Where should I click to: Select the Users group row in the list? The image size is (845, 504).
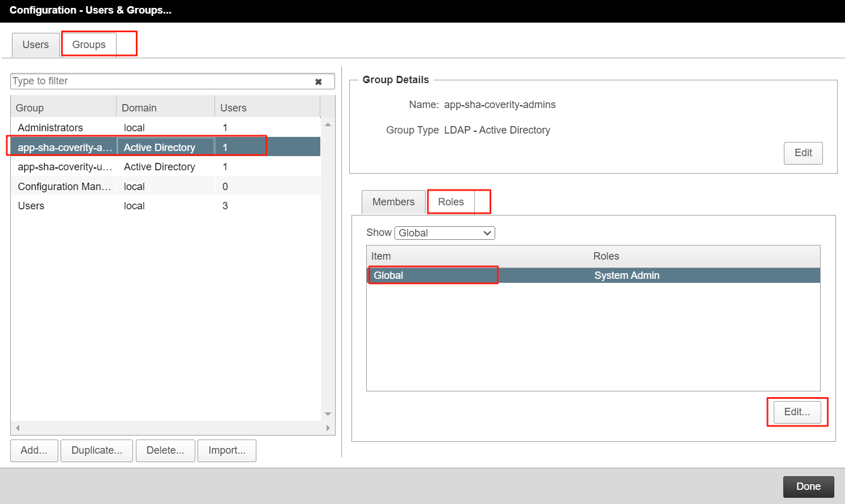pyautogui.click(x=165, y=206)
